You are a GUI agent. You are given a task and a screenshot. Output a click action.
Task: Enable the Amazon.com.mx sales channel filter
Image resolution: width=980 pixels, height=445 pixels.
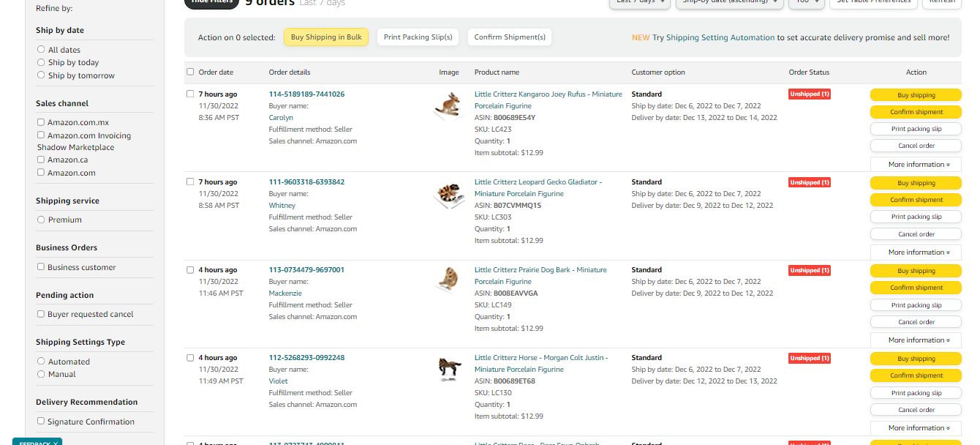41,122
